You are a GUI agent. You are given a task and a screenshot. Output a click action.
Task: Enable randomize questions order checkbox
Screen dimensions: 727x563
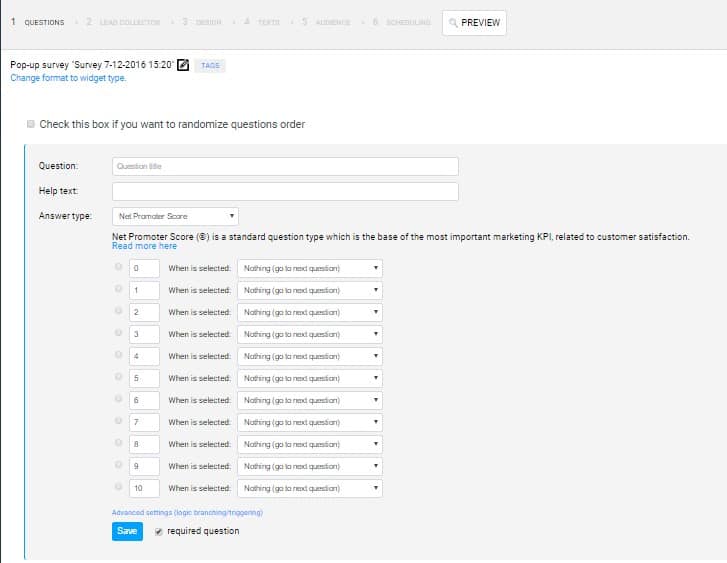31,124
